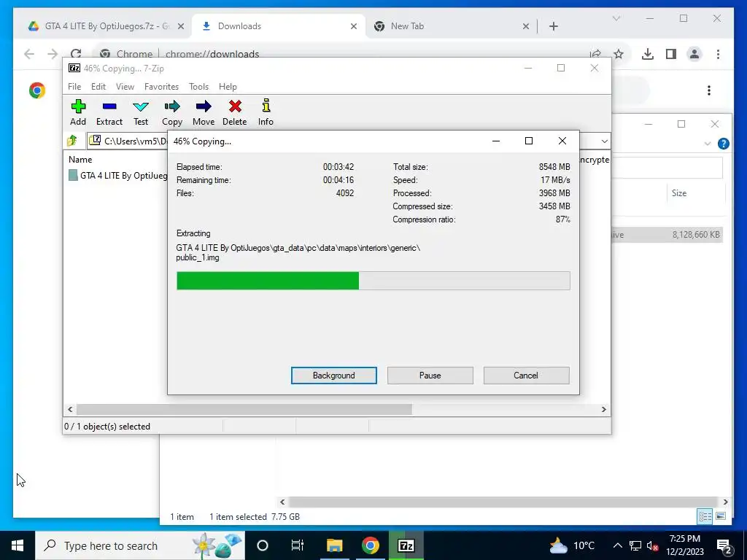
Task: Close the Downloads tab in Chrome
Action: point(354,26)
